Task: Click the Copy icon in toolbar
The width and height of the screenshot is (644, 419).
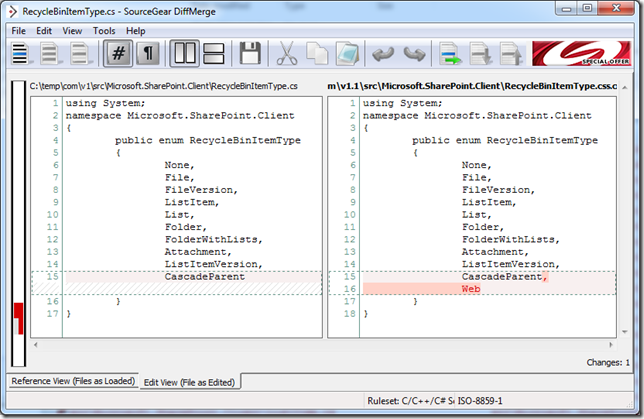Action: [317, 54]
